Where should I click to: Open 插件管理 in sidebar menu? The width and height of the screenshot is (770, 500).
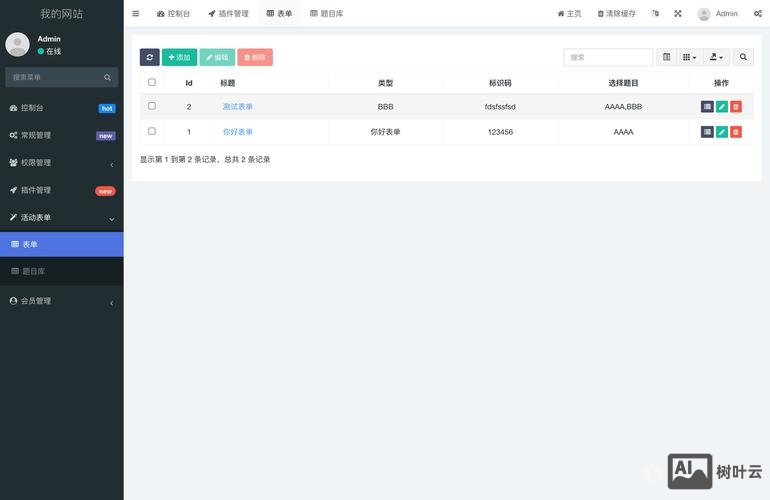[62, 191]
